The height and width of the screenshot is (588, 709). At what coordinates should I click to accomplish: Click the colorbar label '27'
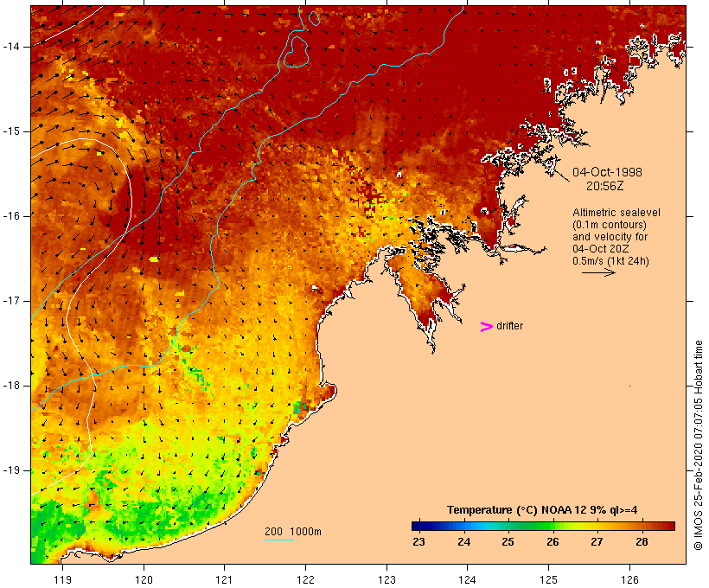pyautogui.click(x=597, y=542)
